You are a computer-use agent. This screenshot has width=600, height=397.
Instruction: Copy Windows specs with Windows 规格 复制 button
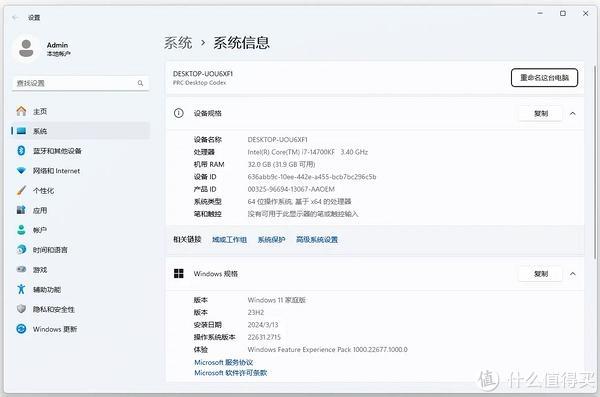coord(540,274)
